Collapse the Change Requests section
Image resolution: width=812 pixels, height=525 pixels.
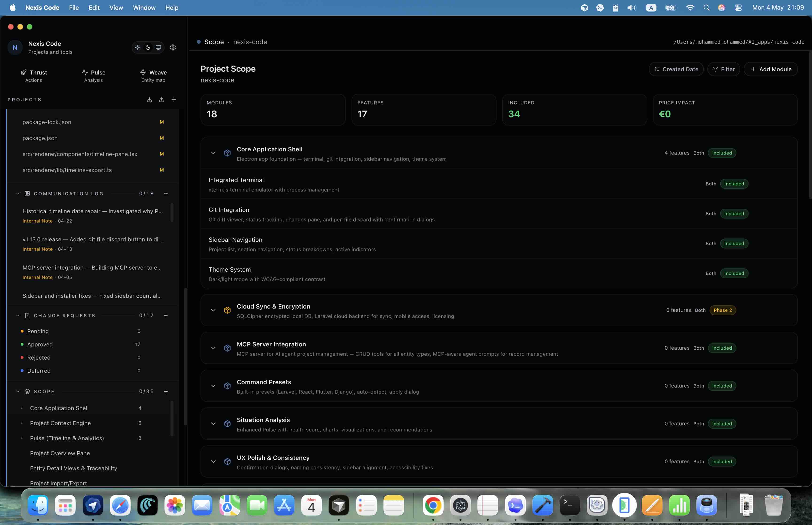coord(18,316)
